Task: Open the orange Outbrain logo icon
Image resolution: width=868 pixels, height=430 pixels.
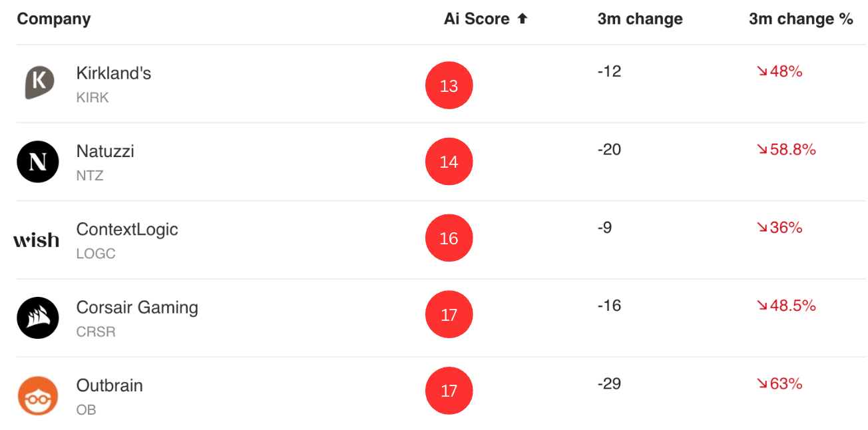Action: (38, 395)
